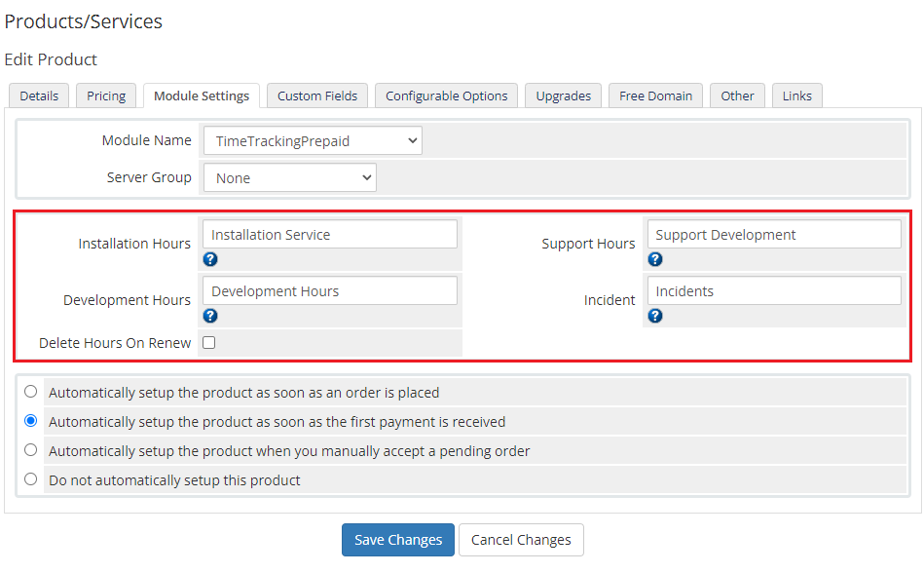Click the Delete Hours On Renew label

coord(115,343)
